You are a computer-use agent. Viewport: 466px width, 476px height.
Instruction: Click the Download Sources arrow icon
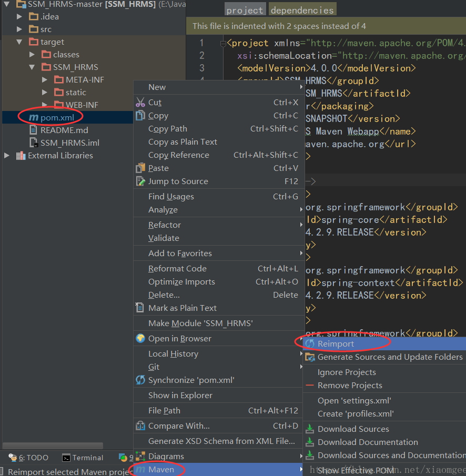pos(310,429)
